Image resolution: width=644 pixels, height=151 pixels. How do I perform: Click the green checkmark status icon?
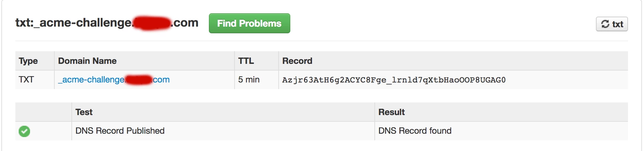pyautogui.click(x=24, y=131)
